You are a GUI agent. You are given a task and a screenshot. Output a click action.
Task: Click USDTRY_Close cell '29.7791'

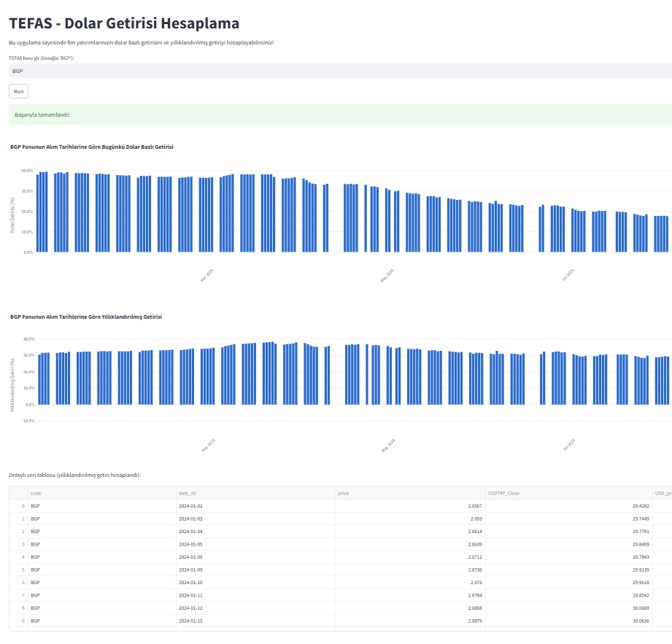click(x=568, y=531)
